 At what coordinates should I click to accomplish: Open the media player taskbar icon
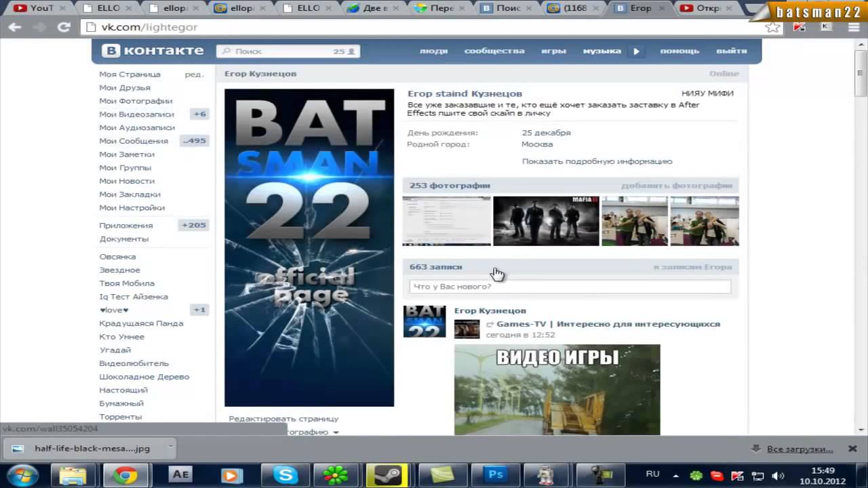coord(231,475)
